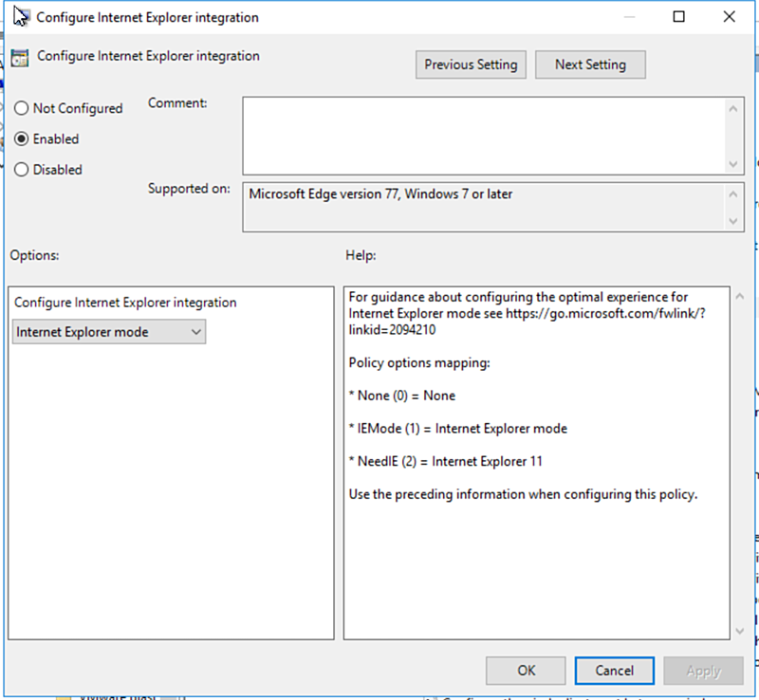This screenshot has height=700, width=759.
Task: Open the Internet Explorer integration dropdown
Action: click(197, 332)
